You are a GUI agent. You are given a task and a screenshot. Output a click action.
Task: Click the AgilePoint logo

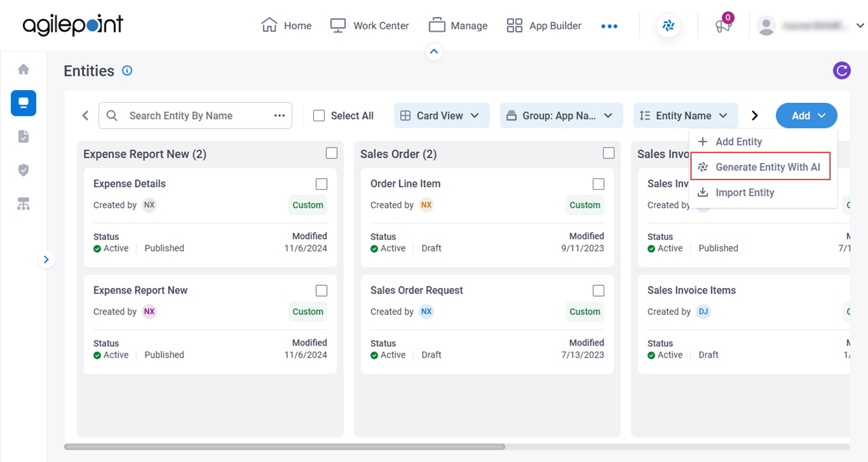pos(73,25)
